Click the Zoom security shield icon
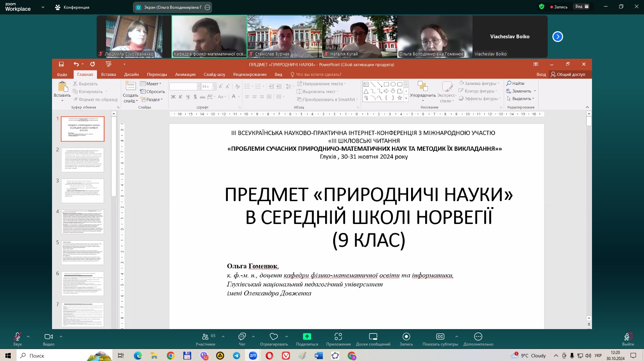Viewport: 644px width, 361px height. [x=541, y=6]
